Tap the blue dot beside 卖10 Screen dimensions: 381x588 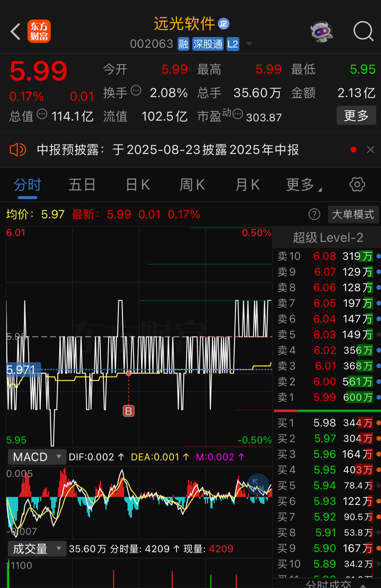[x=379, y=256]
